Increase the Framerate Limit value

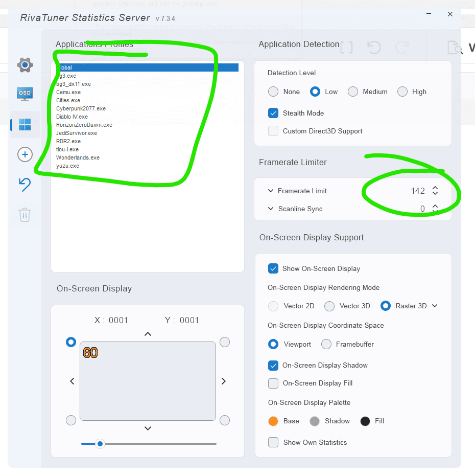pos(435,188)
